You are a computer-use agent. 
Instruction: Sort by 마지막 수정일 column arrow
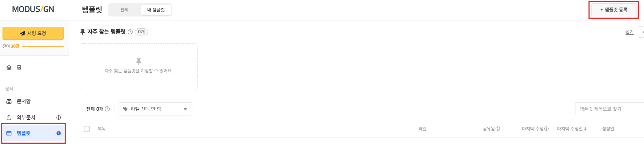585,129
